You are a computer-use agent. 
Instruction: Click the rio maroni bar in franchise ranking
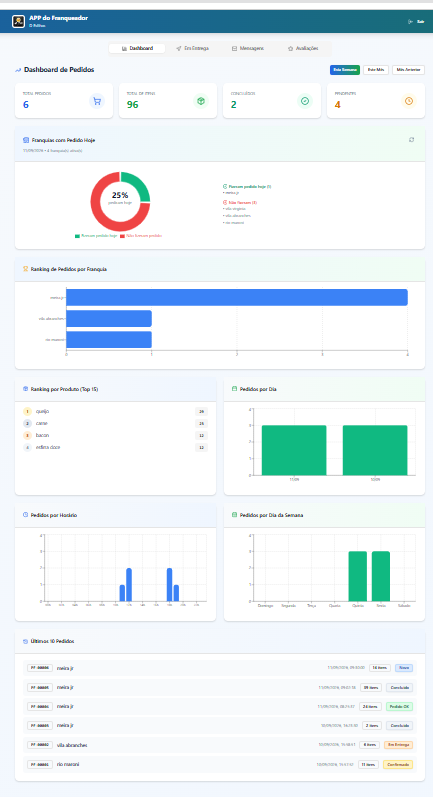pyautogui.click(x=109, y=340)
